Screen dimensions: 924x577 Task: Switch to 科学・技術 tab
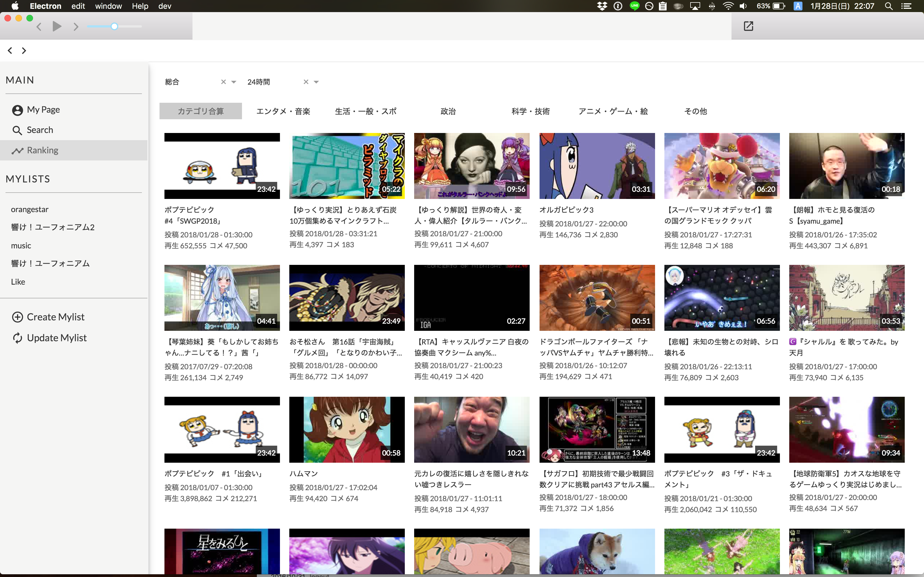530,112
